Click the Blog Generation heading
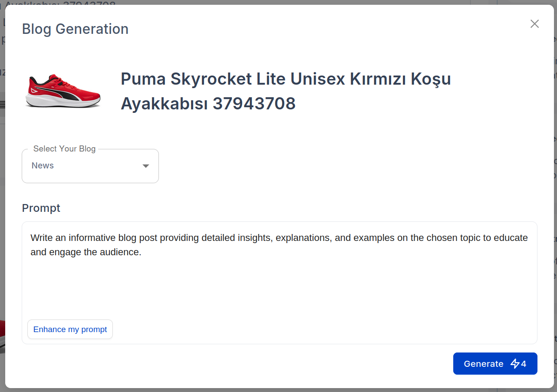 tap(75, 29)
